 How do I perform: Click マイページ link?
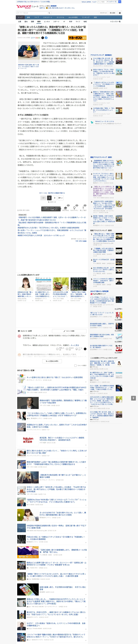pos(103,13)
